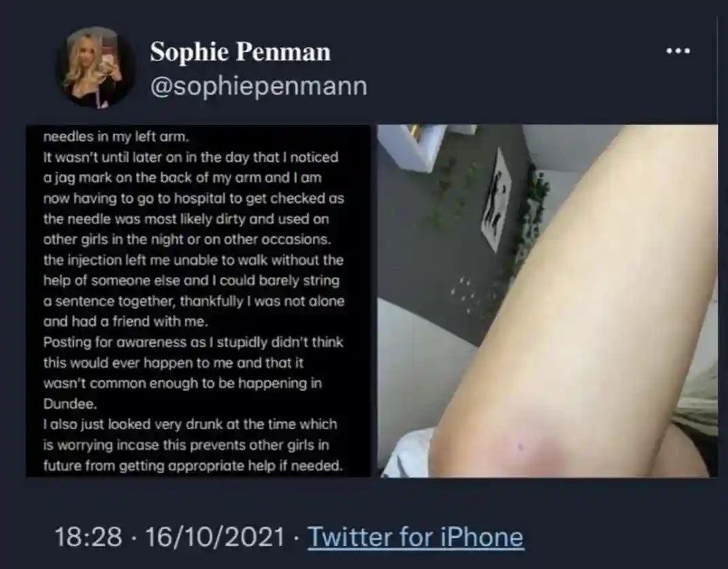This screenshot has width=728, height=569.
Task: Open the Twitter for iPhone source link
Action: (416, 536)
